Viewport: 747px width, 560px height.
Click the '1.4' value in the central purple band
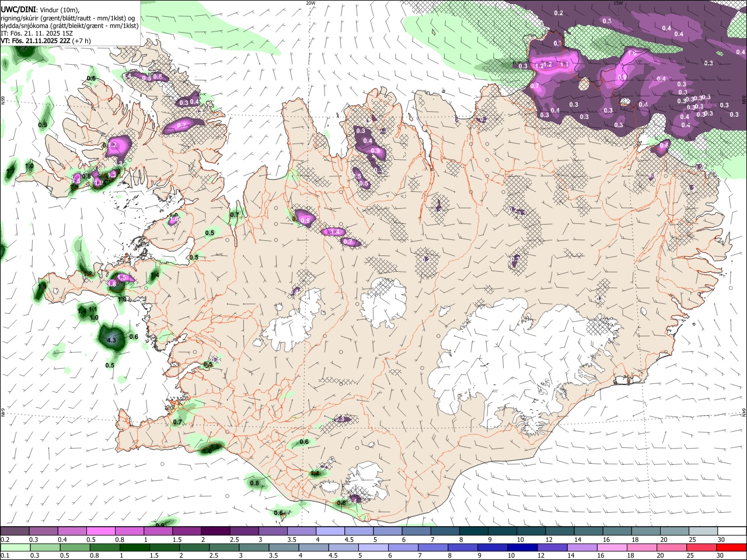pos(336,232)
